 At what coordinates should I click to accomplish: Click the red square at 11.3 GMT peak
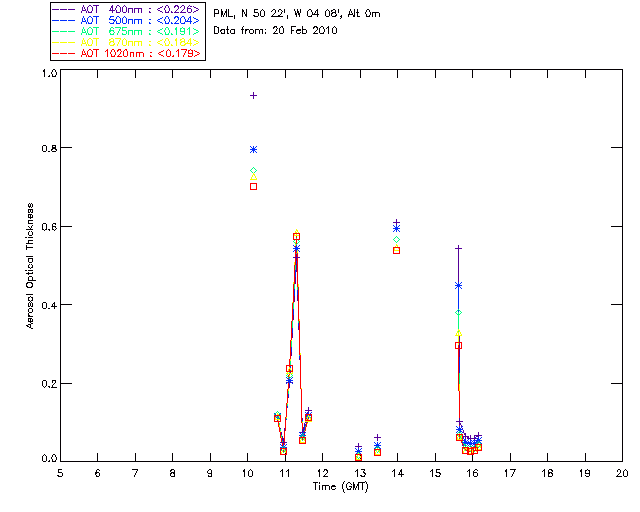tap(296, 237)
